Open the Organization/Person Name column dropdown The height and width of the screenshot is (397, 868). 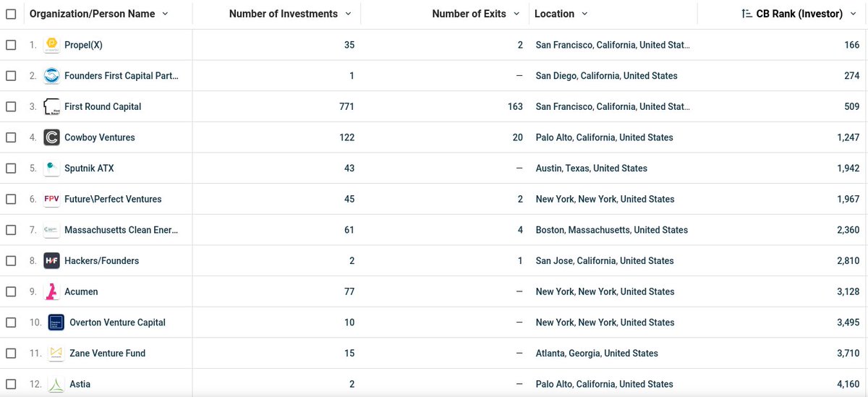pos(165,14)
